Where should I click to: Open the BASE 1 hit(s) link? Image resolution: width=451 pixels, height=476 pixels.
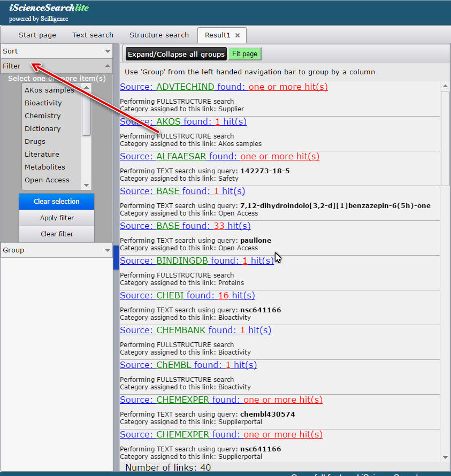[x=182, y=191]
